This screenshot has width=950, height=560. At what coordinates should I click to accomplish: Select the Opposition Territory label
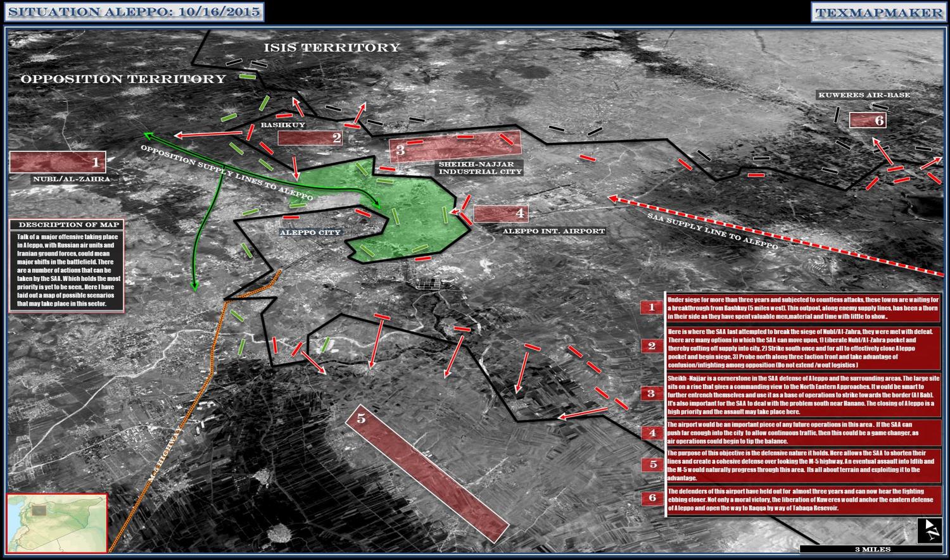click(x=123, y=79)
